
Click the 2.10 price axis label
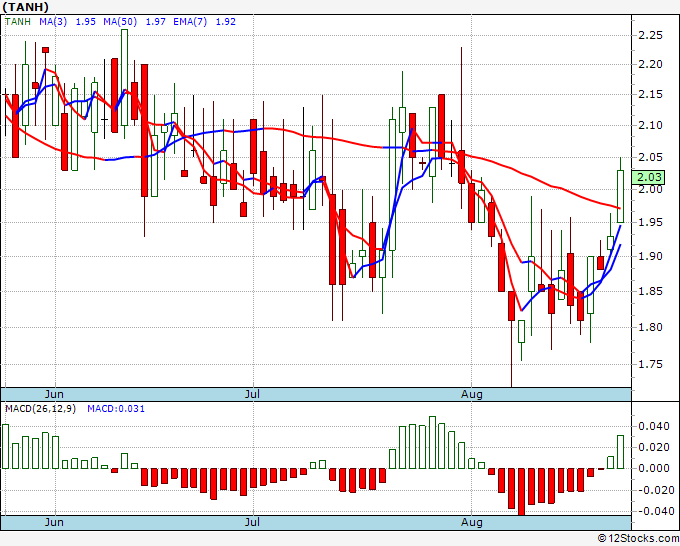[x=651, y=125]
